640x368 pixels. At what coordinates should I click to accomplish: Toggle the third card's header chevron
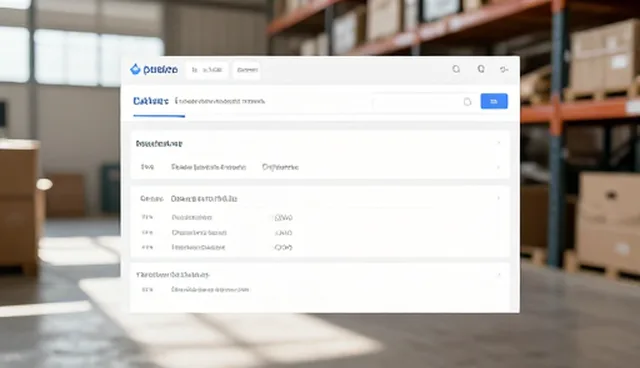pyautogui.click(x=498, y=275)
